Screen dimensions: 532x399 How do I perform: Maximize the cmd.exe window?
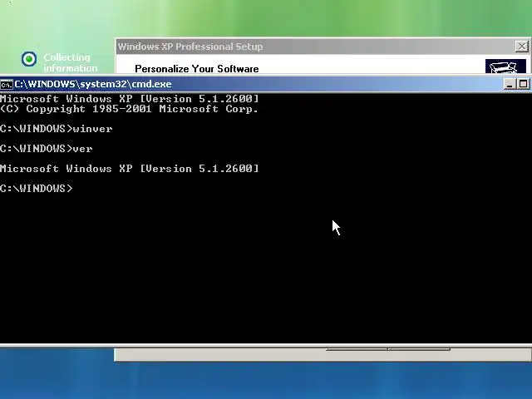pos(523,84)
